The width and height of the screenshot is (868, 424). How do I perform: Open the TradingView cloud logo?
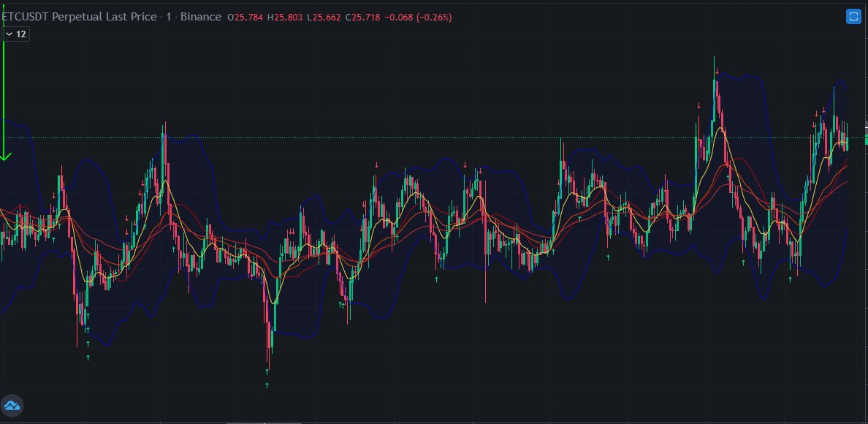(12, 406)
